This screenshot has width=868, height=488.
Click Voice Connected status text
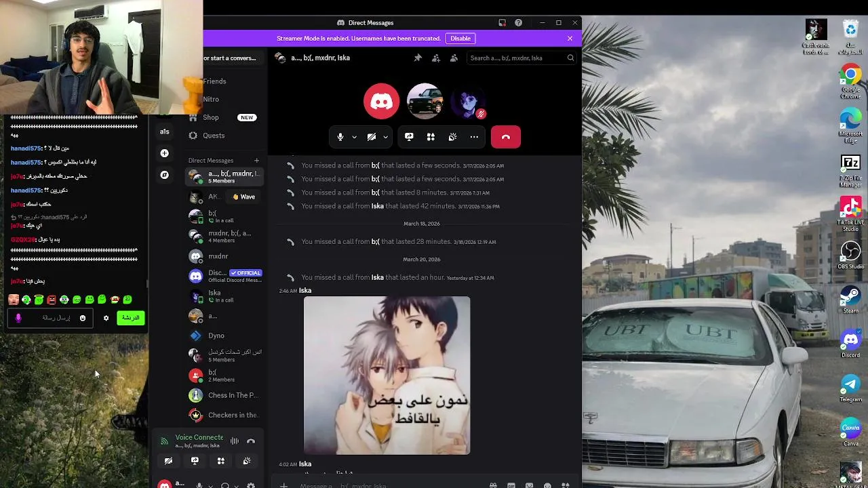[199, 437]
